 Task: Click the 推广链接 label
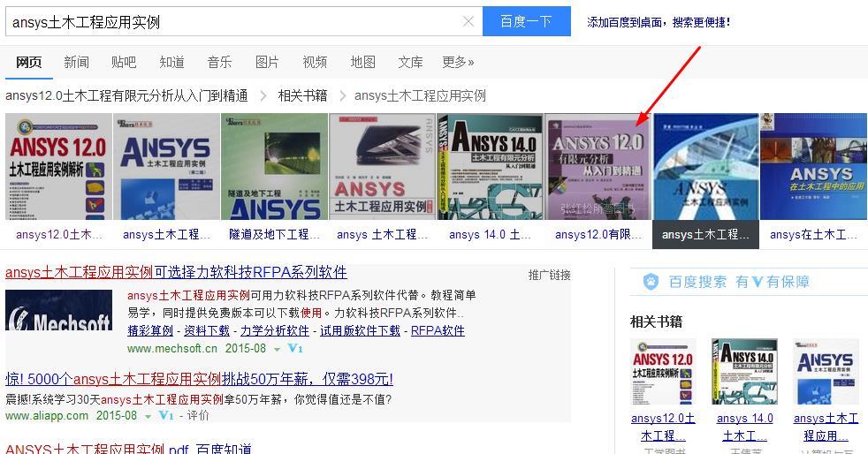tap(549, 275)
